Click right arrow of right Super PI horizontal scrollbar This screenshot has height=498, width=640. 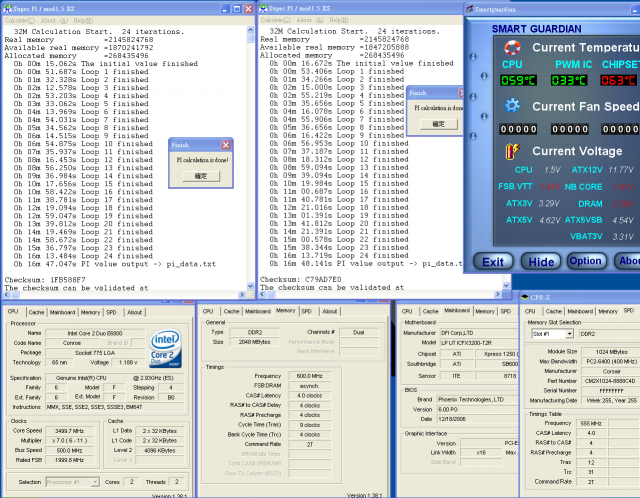pos(498,294)
